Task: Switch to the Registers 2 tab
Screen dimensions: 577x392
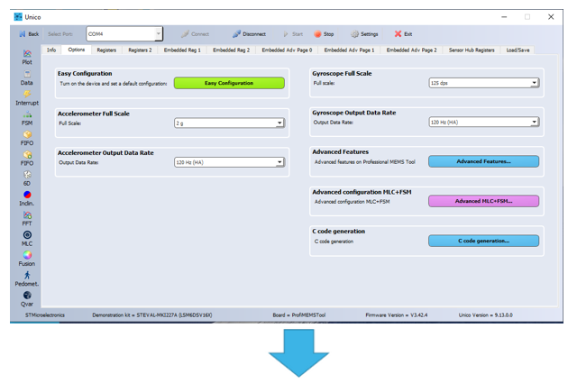Action: pos(140,50)
